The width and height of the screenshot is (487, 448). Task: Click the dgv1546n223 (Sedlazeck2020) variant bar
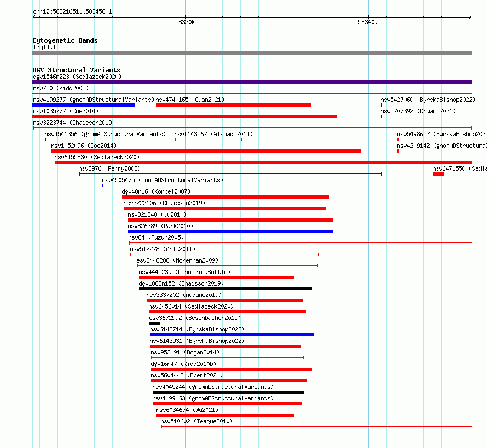click(x=252, y=82)
